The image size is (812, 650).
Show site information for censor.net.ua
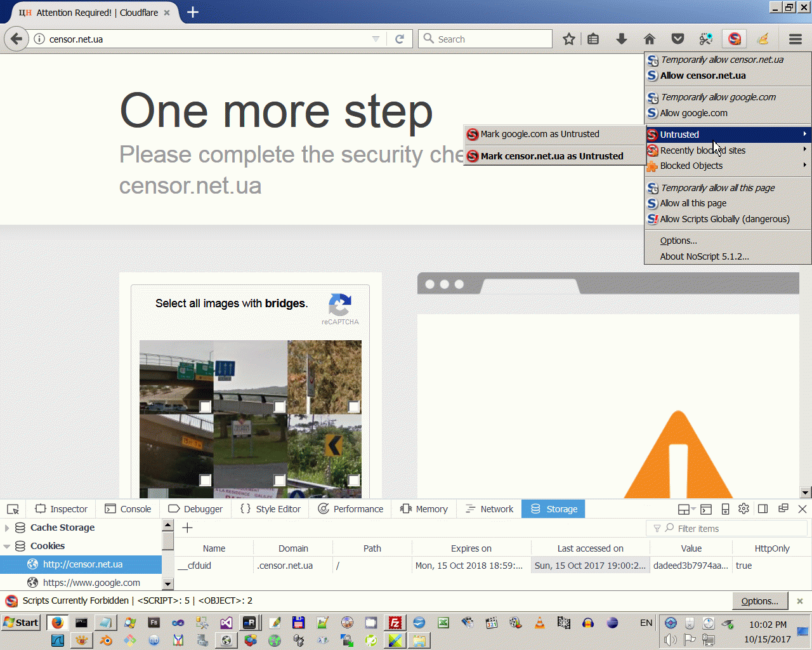pos(39,39)
